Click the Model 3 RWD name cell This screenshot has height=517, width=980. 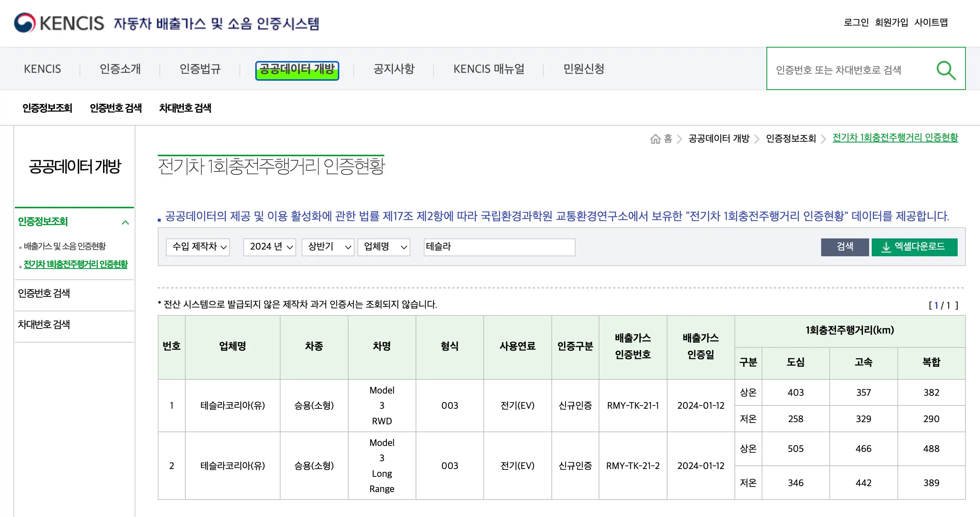point(382,405)
